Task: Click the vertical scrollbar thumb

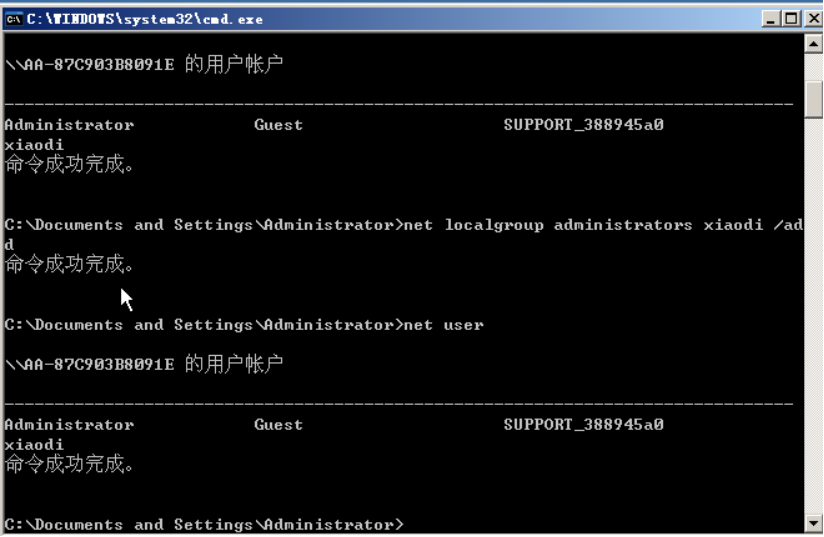Action: pyautogui.click(x=814, y=98)
